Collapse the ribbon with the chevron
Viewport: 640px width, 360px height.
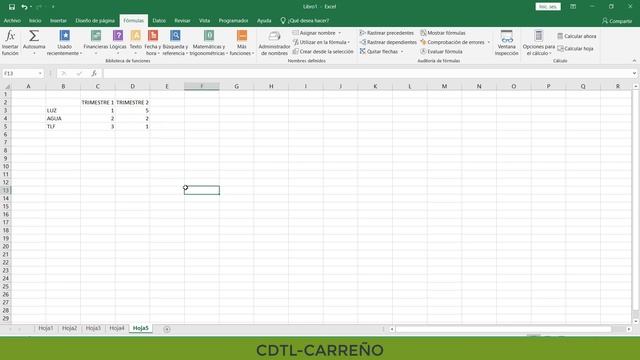[634, 61]
